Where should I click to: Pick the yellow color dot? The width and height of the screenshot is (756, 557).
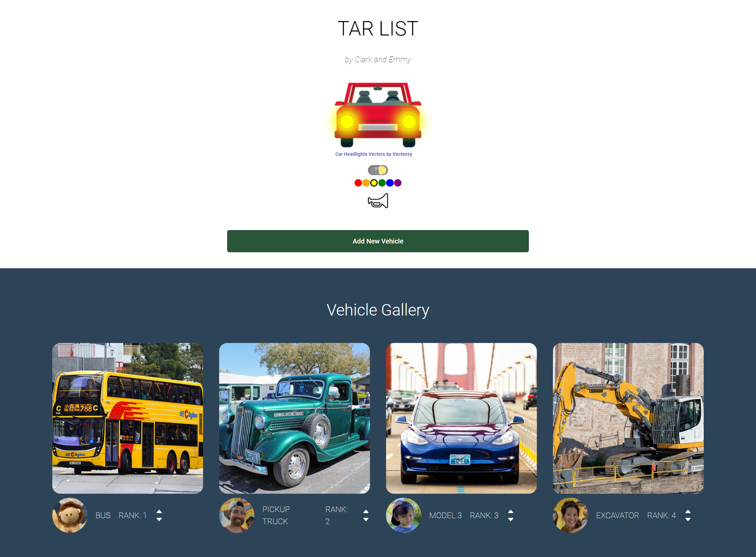click(x=374, y=183)
